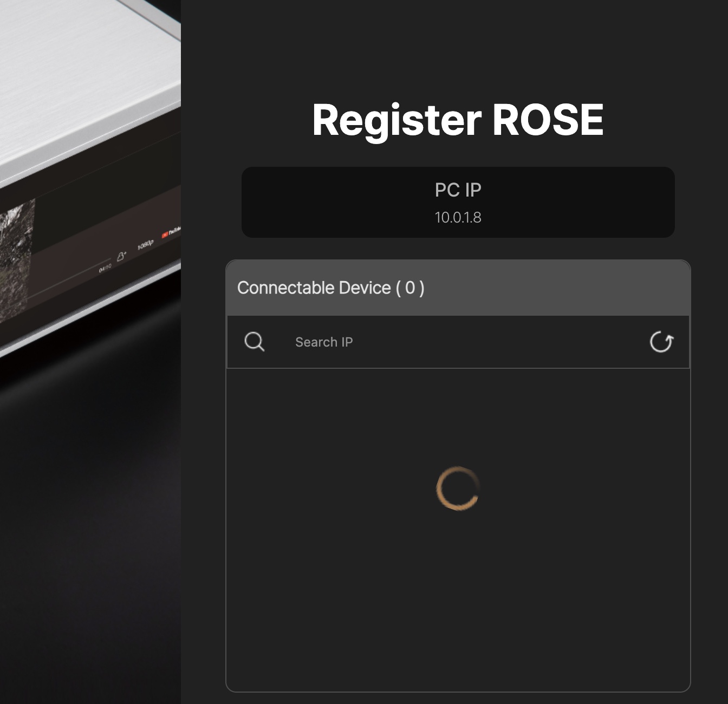Click the Connectable Device header bar
Image resolution: width=728 pixels, height=704 pixels.
coord(458,288)
